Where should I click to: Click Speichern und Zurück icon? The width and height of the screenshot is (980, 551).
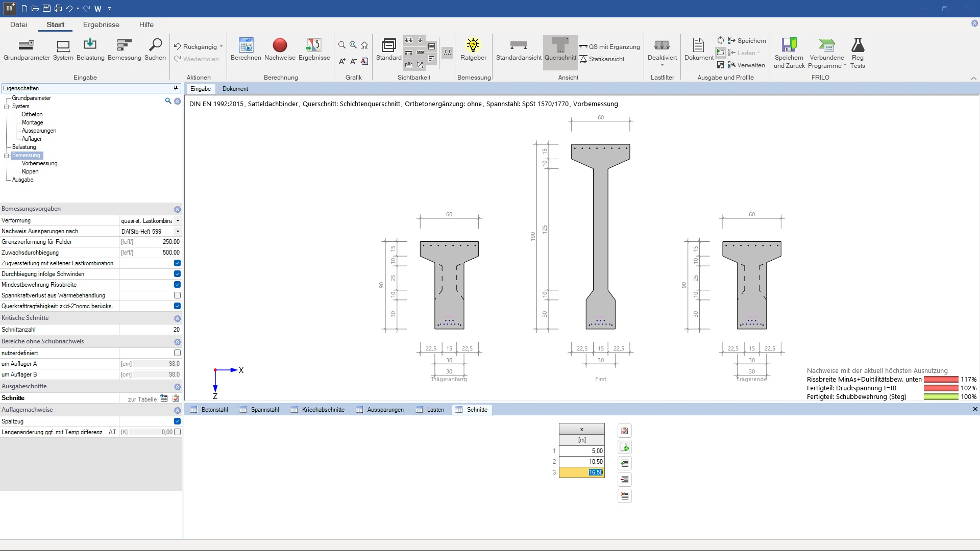[x=789, y=46]
